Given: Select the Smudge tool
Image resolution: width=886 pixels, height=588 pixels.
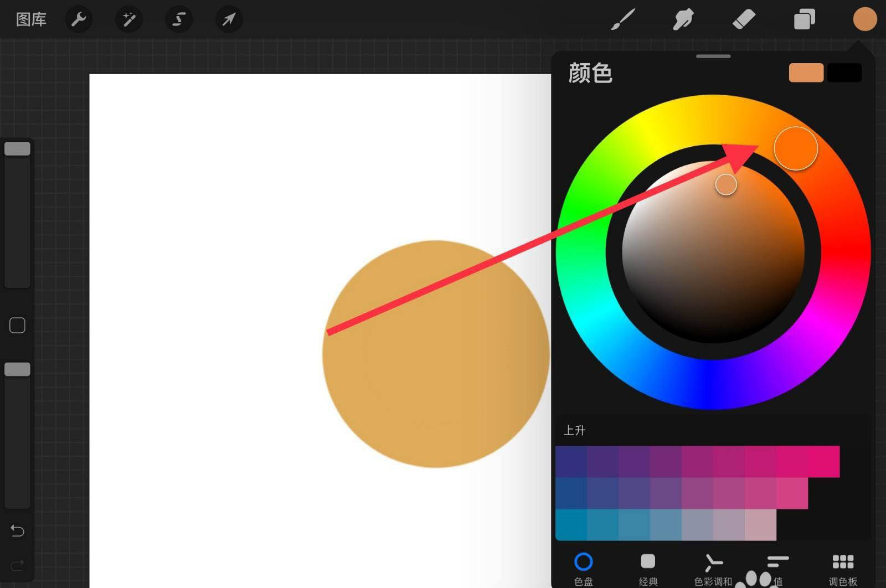Looking at the screenshot, I should [x=683, y=19].
